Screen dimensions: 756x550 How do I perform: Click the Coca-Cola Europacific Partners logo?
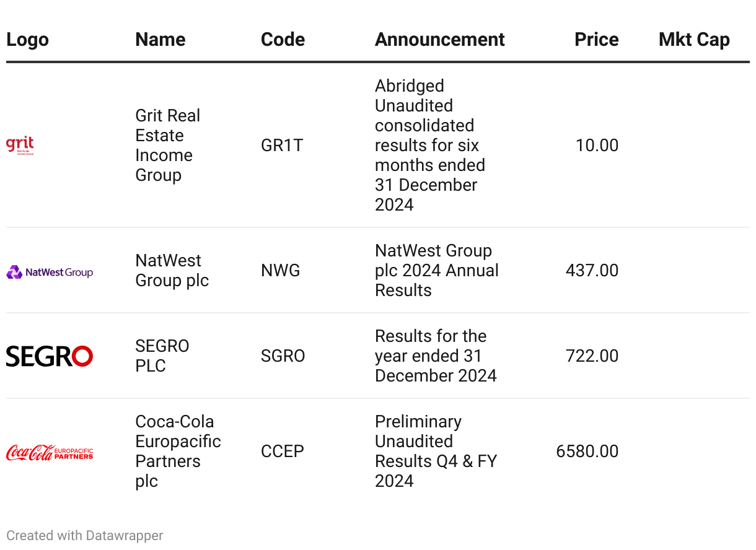click(50, 452)
